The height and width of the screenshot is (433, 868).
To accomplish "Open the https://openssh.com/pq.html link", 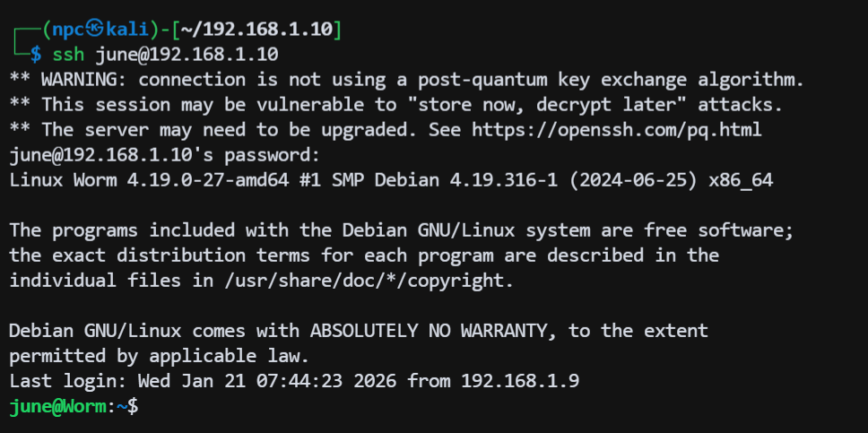I will coord(616,129).
